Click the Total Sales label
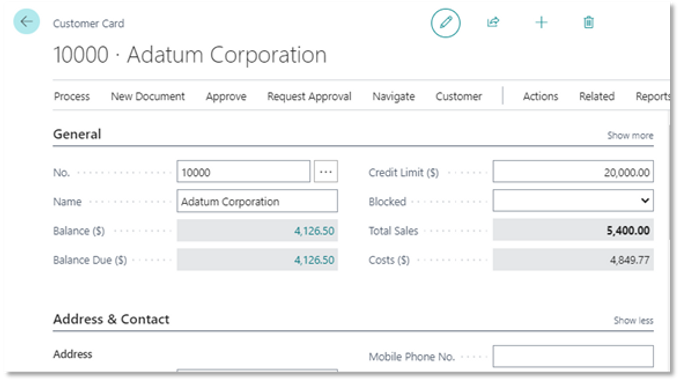Image resolution: width=680 pixels, height=380 pixels. click(393, 231)
